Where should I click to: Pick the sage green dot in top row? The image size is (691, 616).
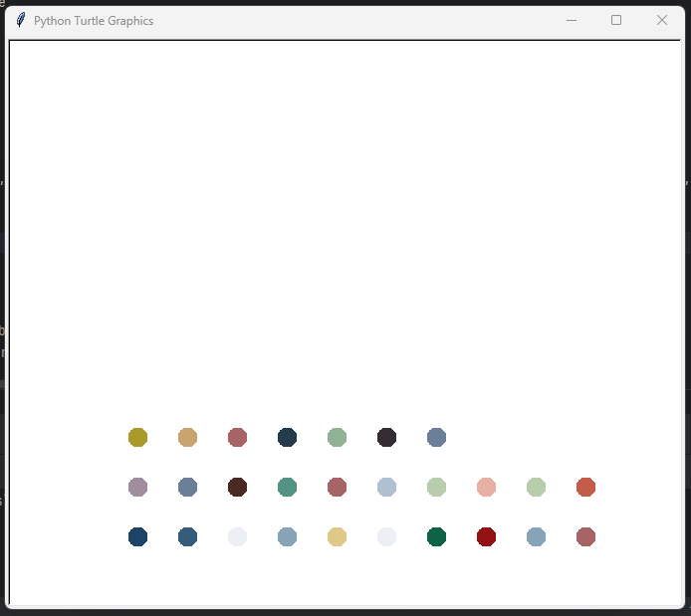point(337,438)
